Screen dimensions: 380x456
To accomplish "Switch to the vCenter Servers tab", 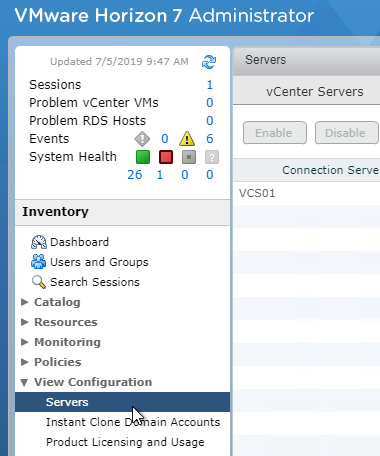I will [x=314, y=91].
